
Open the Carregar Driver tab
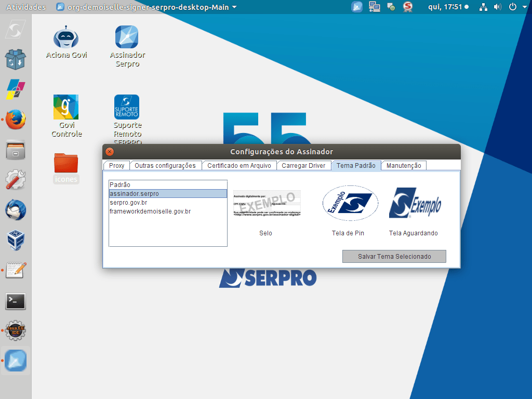click(x=303, y=166)
